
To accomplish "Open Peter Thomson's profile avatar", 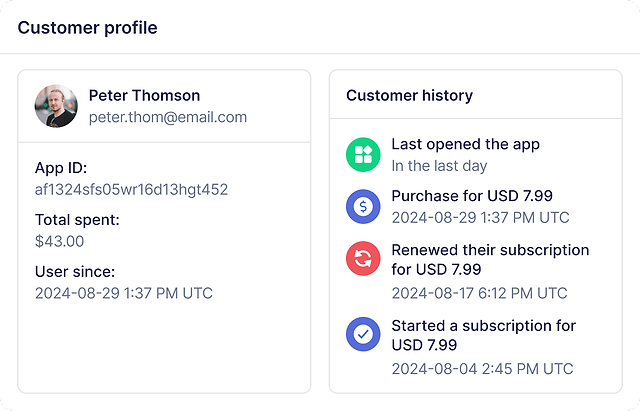I will [x=56, y=106].
